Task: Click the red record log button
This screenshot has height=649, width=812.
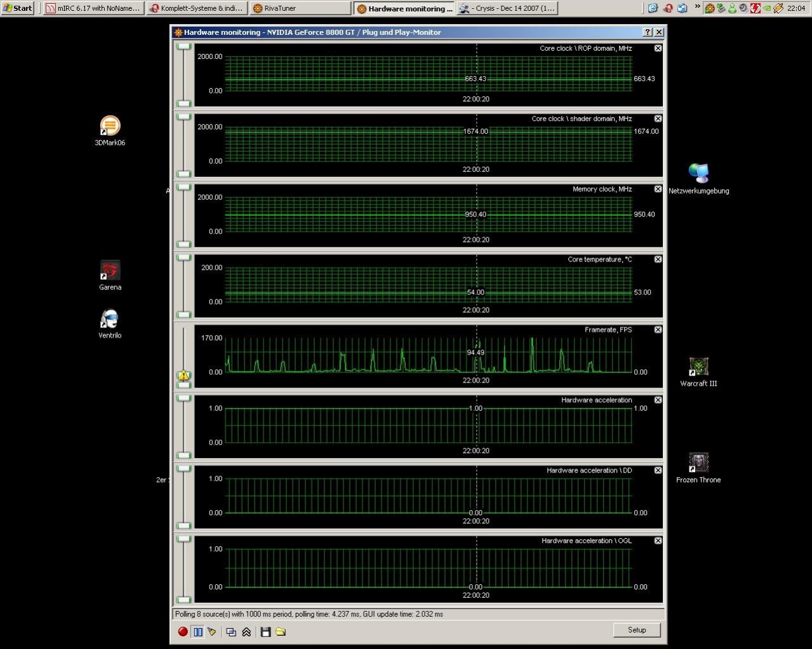Action: click(x=183, y=632)
